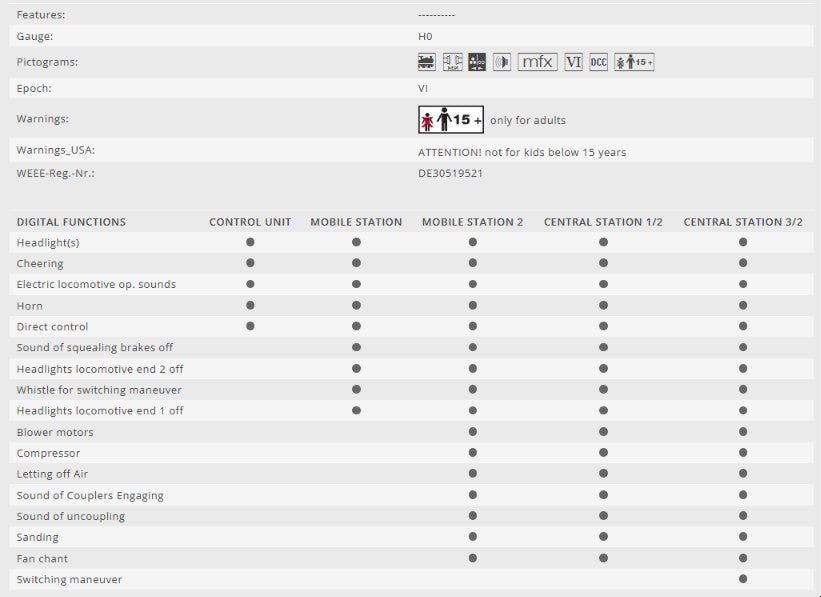Click the Switching maneuver label

click(69, 580)
